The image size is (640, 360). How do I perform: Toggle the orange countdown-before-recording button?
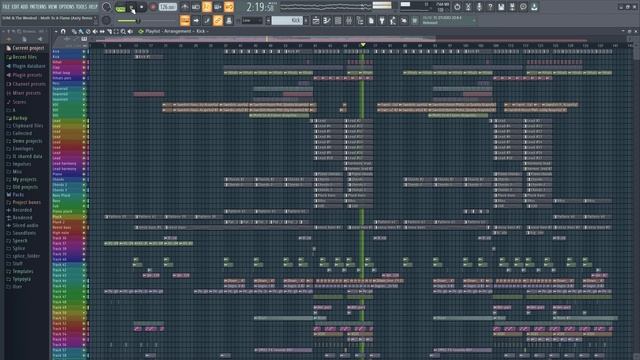coord(207,7)
